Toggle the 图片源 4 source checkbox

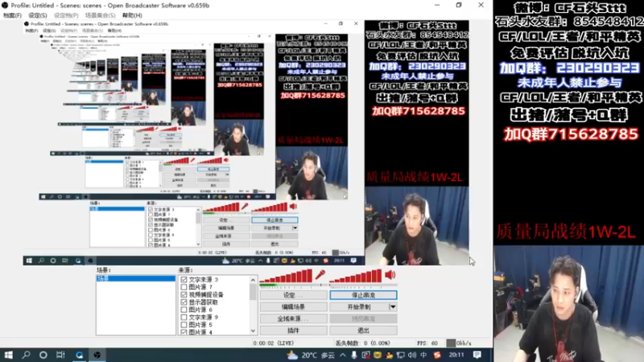[184, 332]
